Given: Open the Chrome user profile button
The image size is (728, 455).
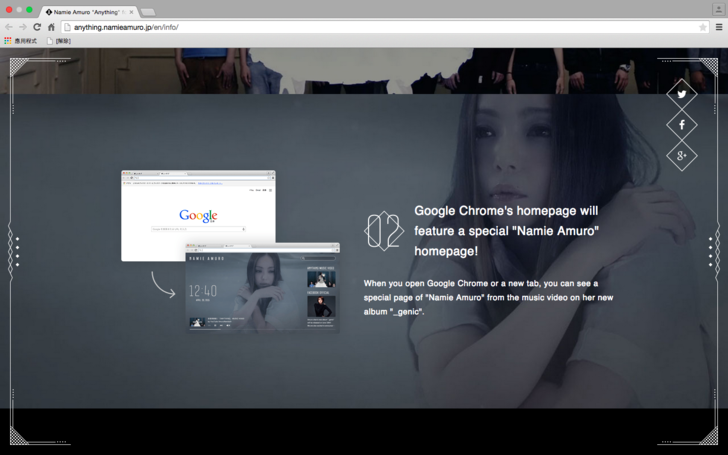Looking at the screenshot, I should point(718,9).
